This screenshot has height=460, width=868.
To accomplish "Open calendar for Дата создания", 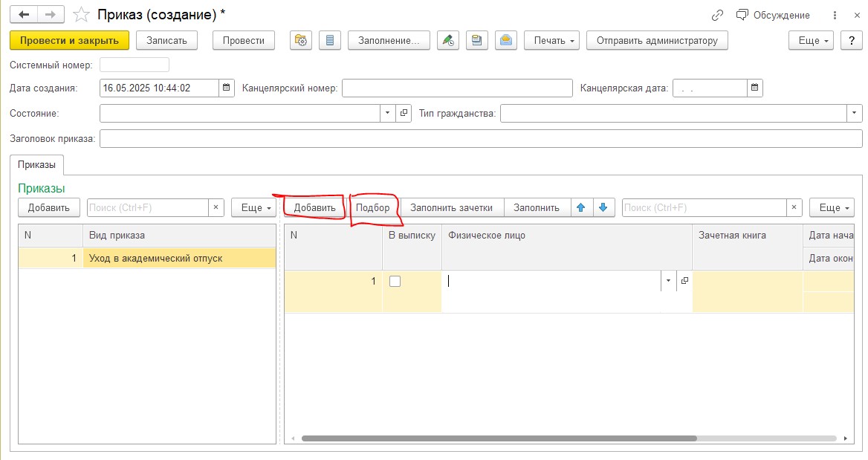I will coord(226,88).
